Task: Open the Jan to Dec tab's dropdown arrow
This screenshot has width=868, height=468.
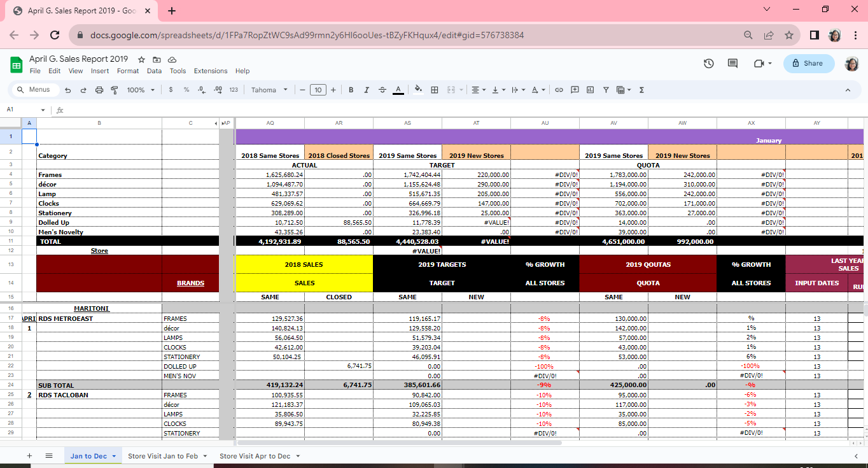Action: [114, 456]
